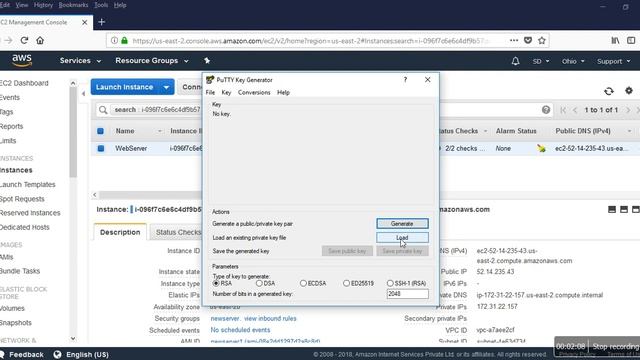Go to the previous results page
640x360 pixels.
click(575, 110)
